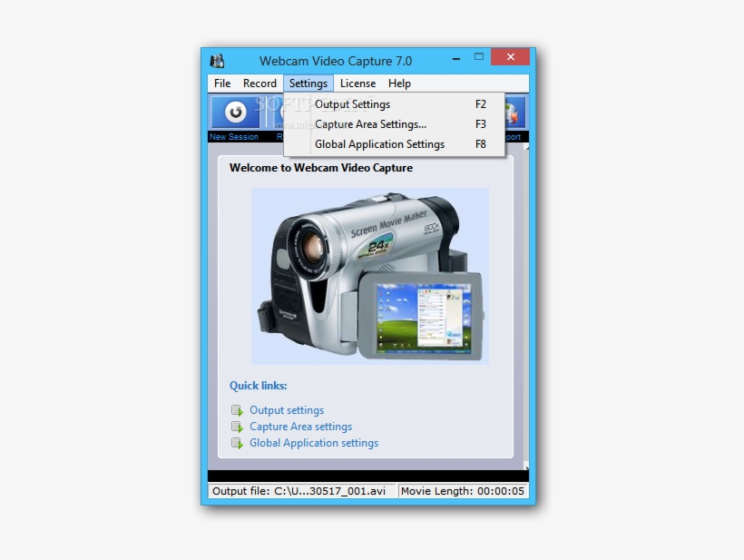The height and width of the screenshot is (560, 744).
Task: Choose Global Application Settings menu entry
Action: tap(378, 143)
